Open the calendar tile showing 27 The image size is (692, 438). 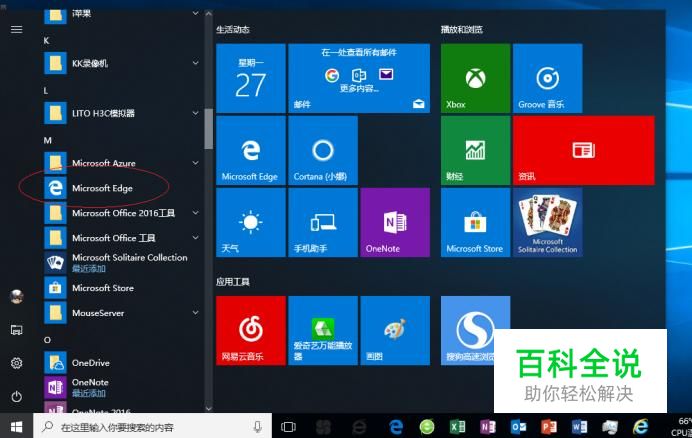coord(251,78)
